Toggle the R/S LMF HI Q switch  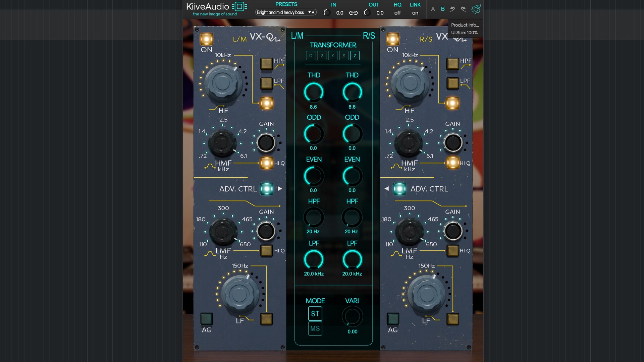[x=452, y=250]
